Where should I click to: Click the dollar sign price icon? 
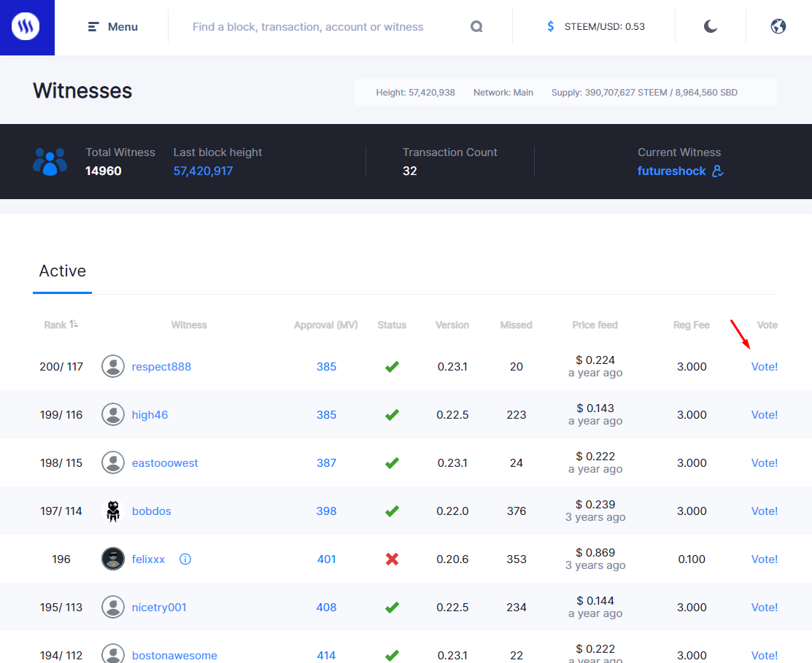pyautogui.click(x=551, y=26)
